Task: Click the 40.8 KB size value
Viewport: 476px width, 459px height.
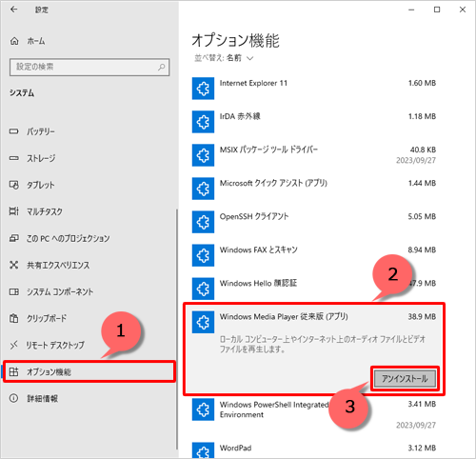Action: 423,150
